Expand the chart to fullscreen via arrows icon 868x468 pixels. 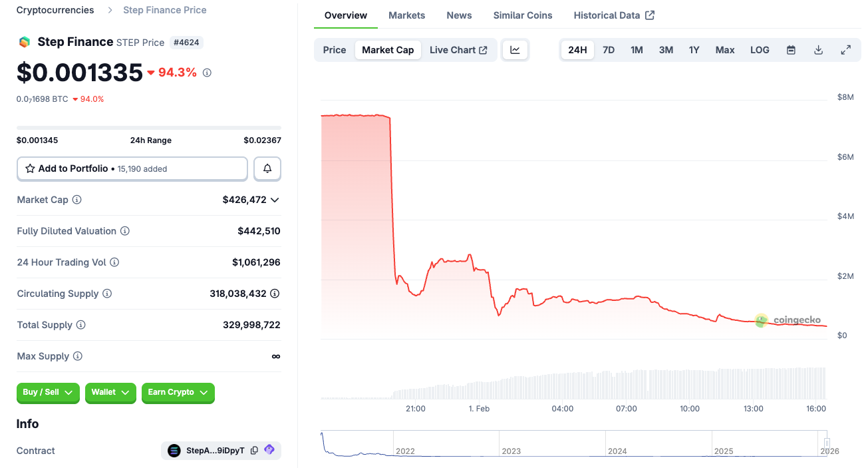[845, 49]
